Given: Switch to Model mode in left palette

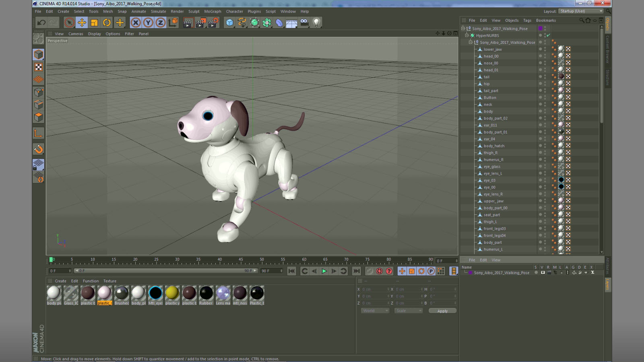Looking at the screenshot, I should pyautogui.click(x=39, y=54).
